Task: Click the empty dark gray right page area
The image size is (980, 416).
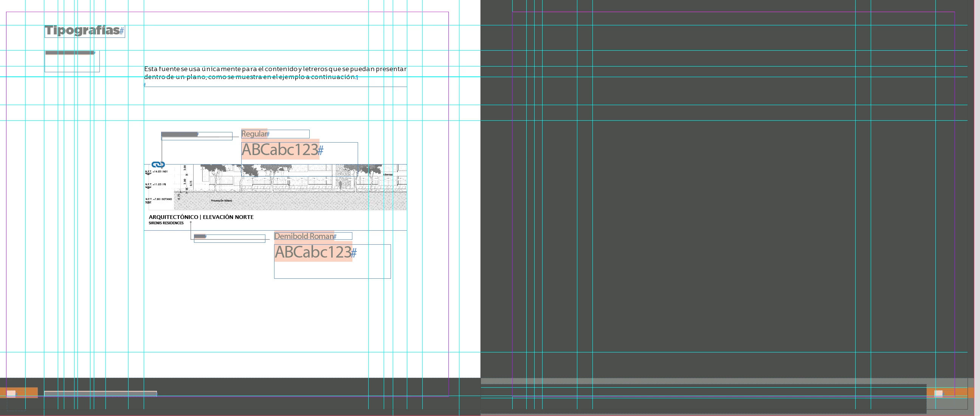Action: [x=723, y=228]
